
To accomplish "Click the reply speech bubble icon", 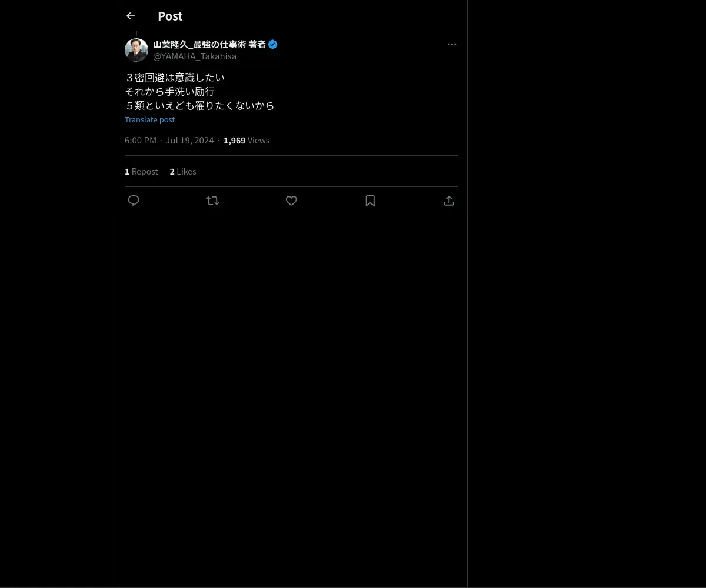I will tap(134, 201).
